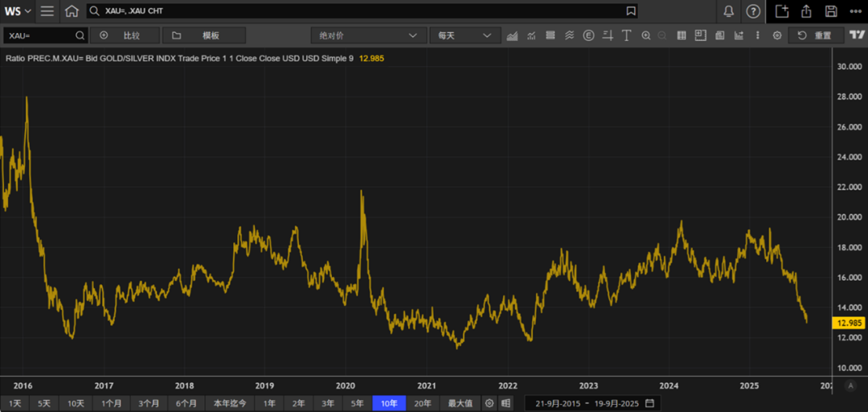868x412 pixels.
Task: Select the 本年迄今 range option
Action: click(x=230, y=403)
